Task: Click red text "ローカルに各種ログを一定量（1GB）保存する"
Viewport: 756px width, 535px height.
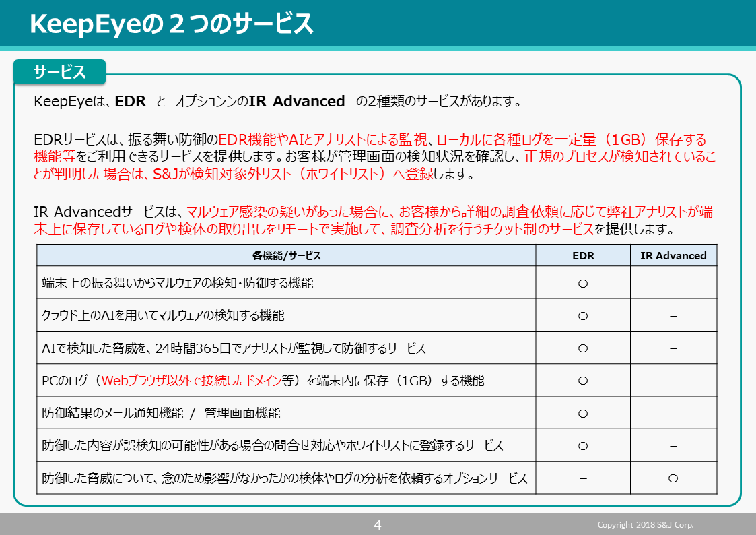Action: (572, 140)
